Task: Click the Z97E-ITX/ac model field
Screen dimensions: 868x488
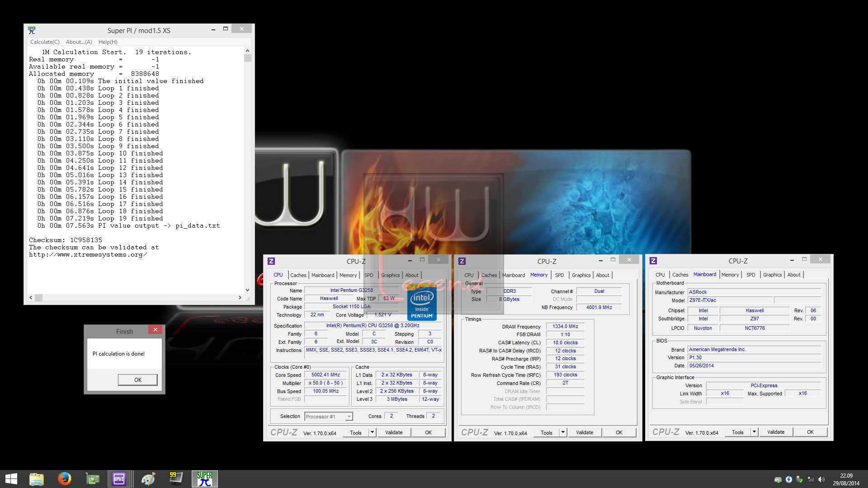Action: coord(730,300)
